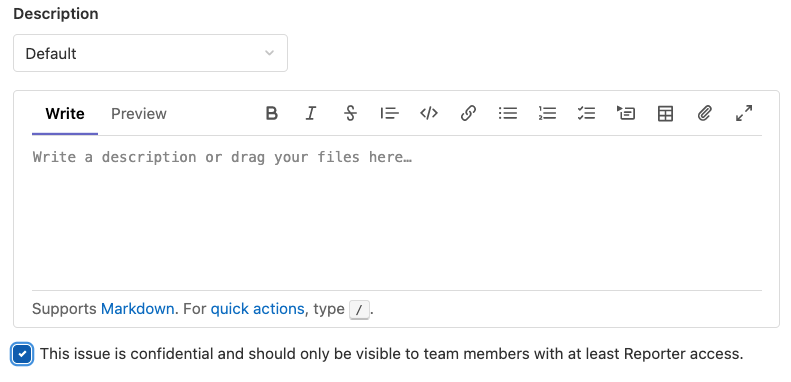Open the quick actions link
Image resolution: width=791 pixels, height=382 pixels.
pyautogui.click(x=257, y=308)
